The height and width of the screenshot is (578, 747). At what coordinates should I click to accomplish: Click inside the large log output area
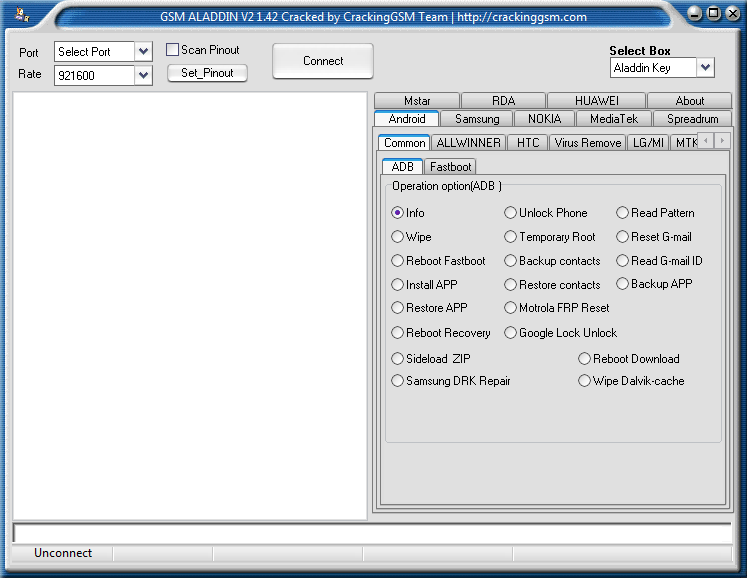tap(190, 306)
